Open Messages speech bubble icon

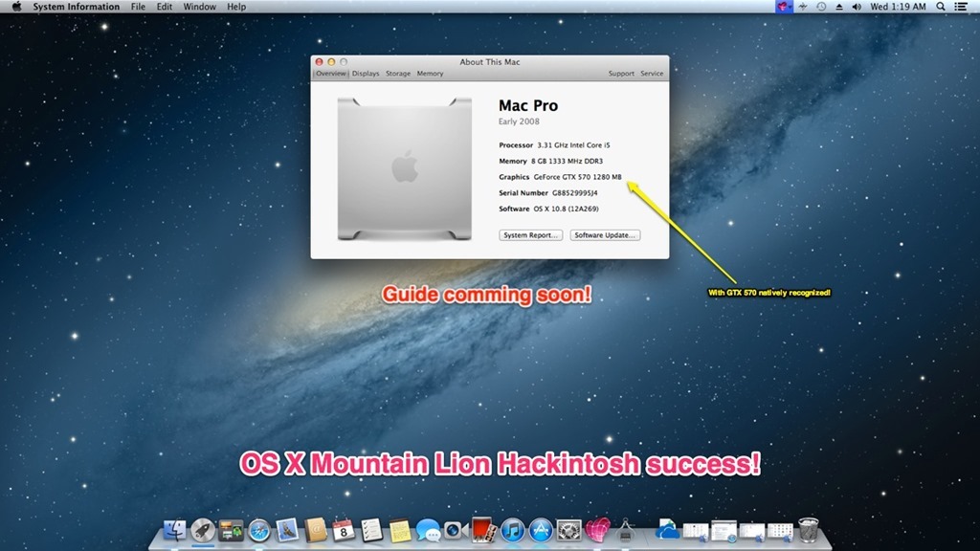pos(428,530)
